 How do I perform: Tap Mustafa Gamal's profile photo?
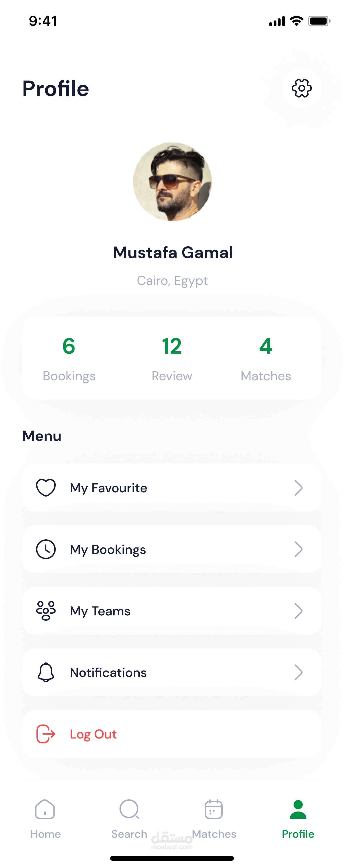tap(172, 182)
